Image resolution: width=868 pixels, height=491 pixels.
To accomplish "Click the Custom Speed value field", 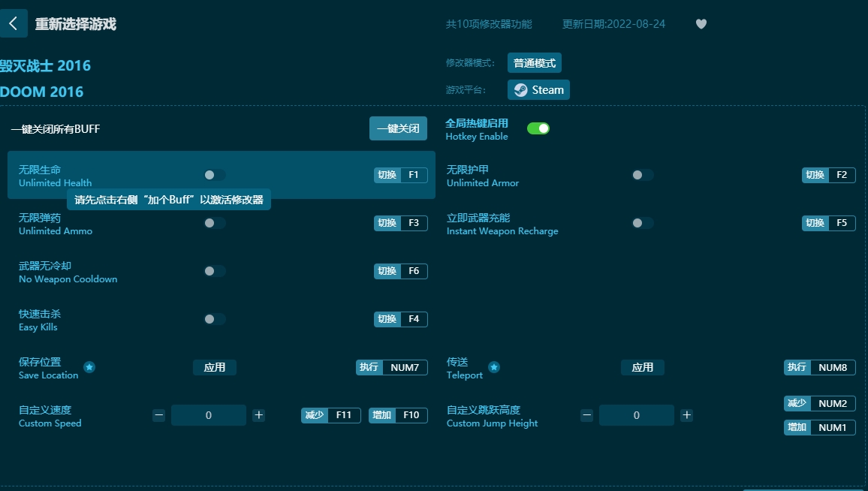I will pyautogui.click(x=209, y=415).
